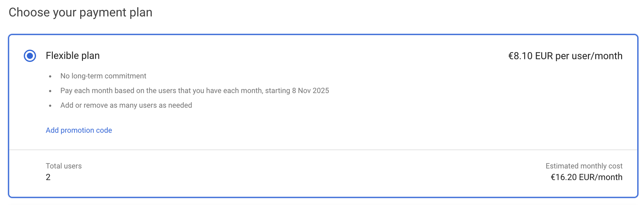Open the Add promotion code link
This screenshot has width=644, height=205.
pyautogui.click(x=79, y=130)
